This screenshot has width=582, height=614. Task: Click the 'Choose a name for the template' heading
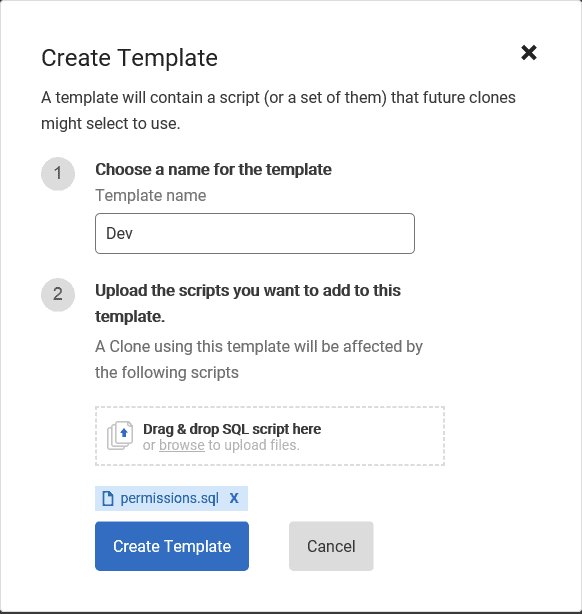[x=213, y=170]
